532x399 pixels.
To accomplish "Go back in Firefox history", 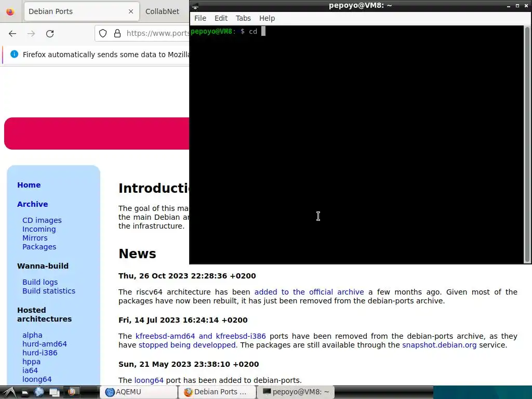I will coord(12,34).
